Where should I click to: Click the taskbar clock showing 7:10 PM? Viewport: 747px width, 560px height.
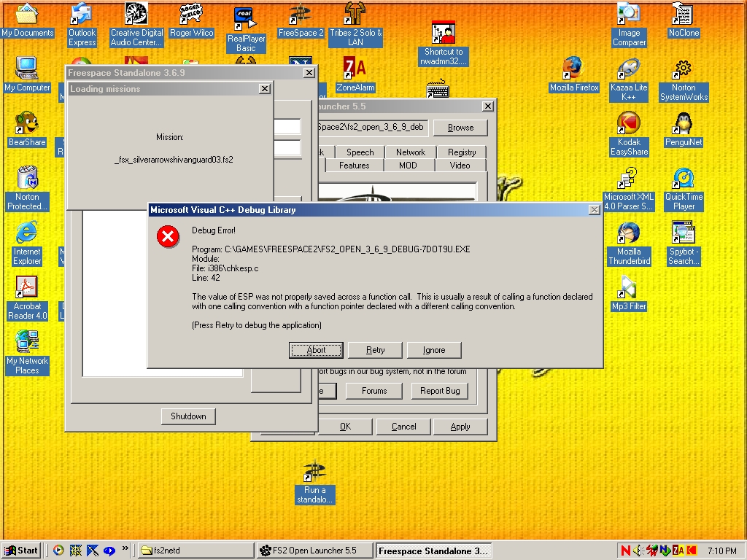point(721,551)
